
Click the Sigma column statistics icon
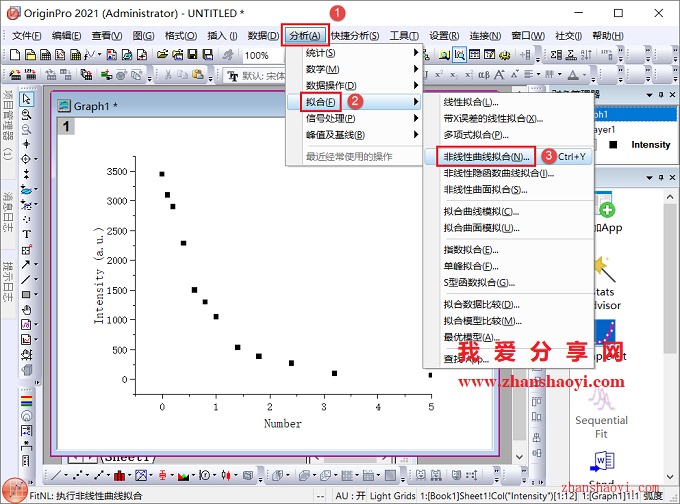click(556, 55)
